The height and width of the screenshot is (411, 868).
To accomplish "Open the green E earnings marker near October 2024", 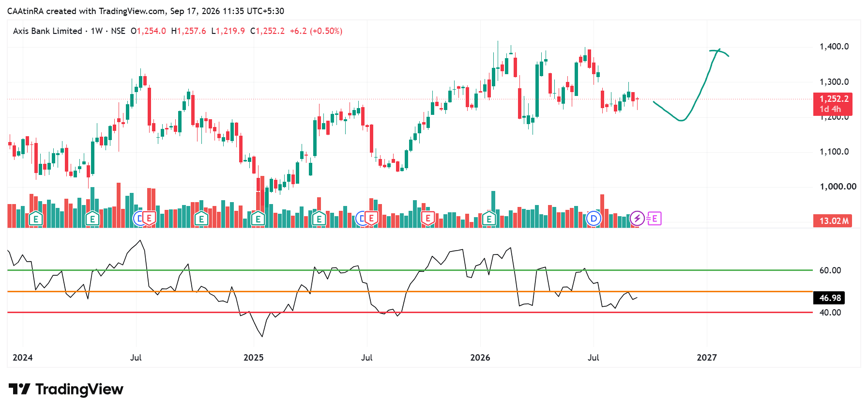I will 201,219.
